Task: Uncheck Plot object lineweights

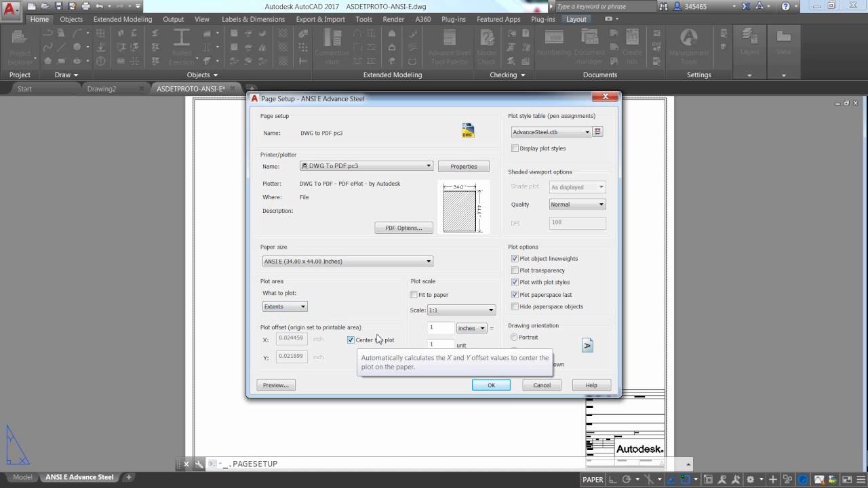Action: pos(515,259)
